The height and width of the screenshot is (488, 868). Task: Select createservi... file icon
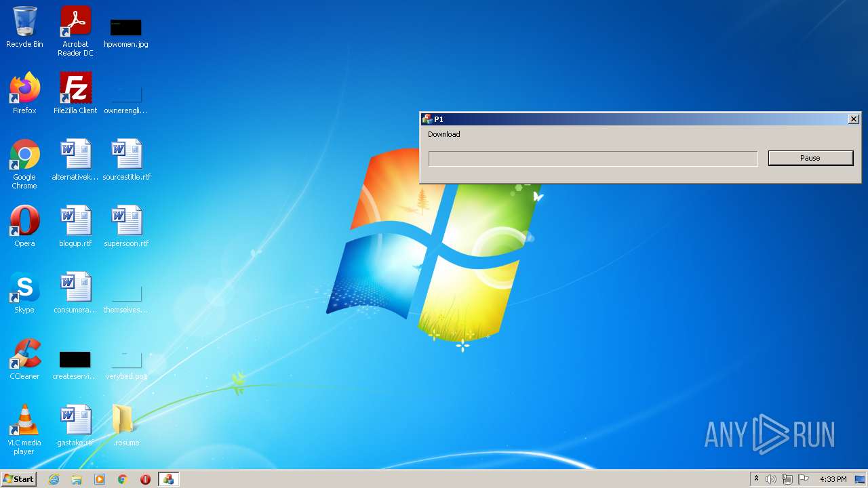(x=75, y=365)
